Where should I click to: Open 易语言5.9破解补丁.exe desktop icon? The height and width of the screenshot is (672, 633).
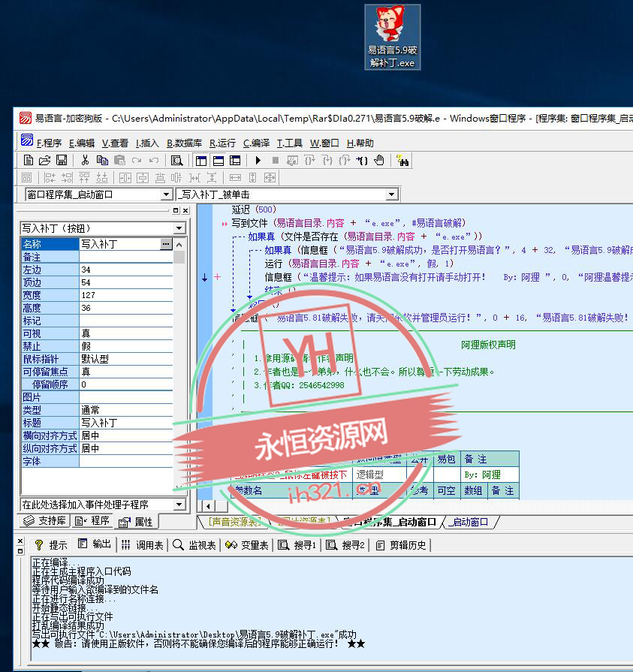tap(392, 38)
